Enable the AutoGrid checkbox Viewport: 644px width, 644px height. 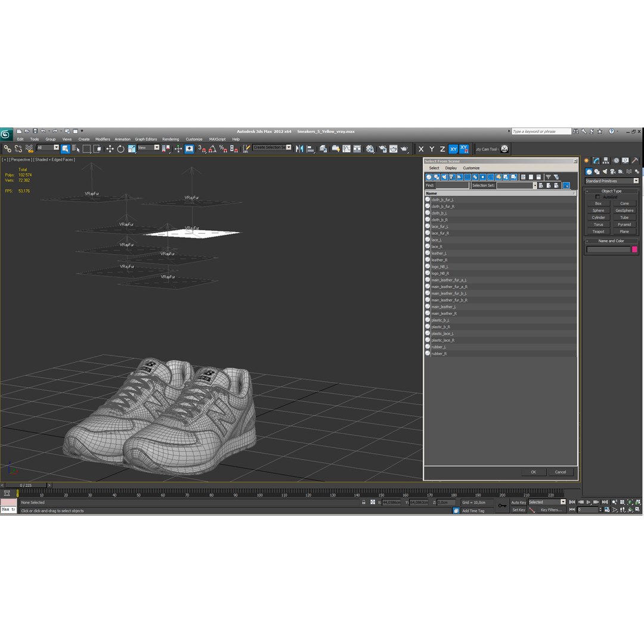597,197
